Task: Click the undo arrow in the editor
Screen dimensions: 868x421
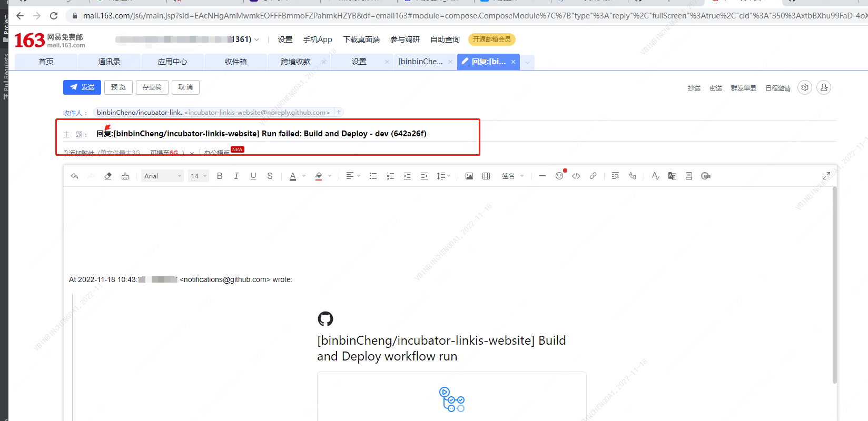Action: point(74,176)
